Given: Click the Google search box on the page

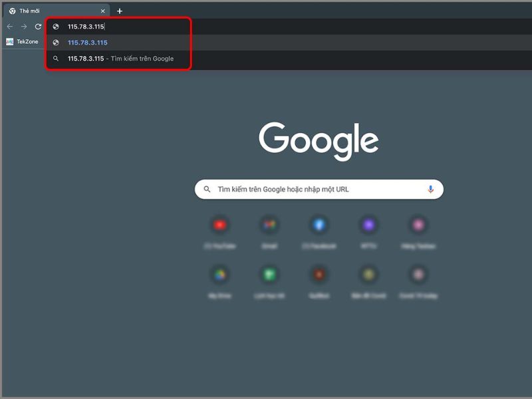Looking at the screenshot, I should (x=319, y=190).
